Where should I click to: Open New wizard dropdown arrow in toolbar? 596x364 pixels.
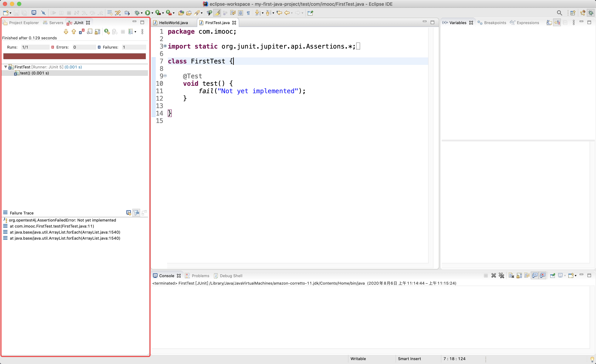pos(10,13)
